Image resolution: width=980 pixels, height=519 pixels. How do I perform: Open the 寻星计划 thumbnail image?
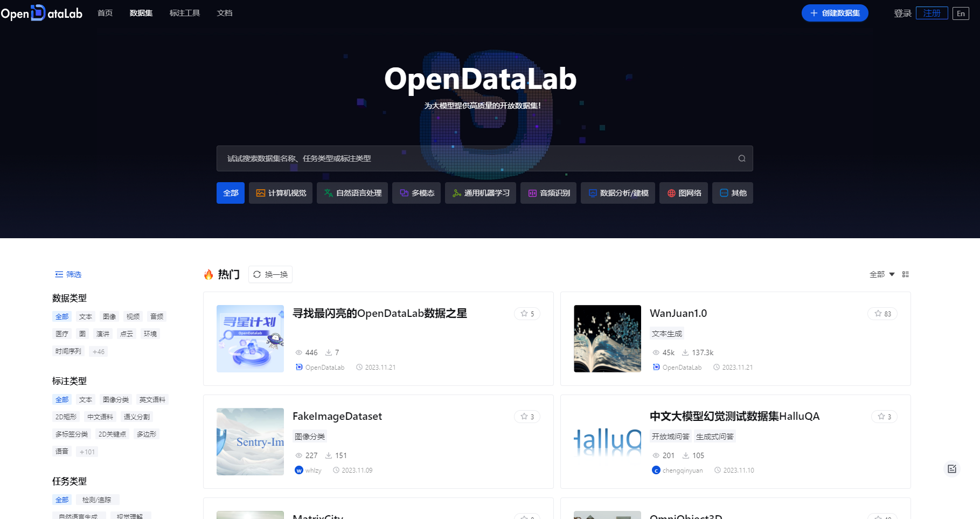[250, 338]
